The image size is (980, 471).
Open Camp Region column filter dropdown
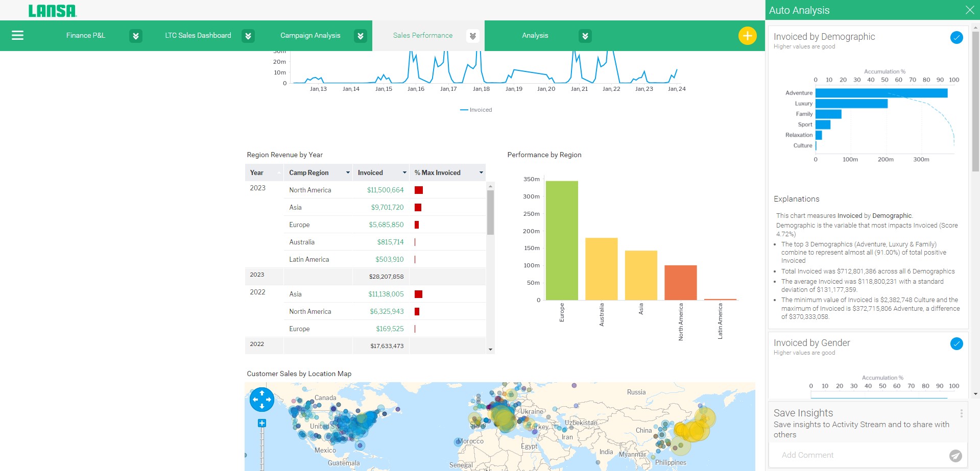tap(348, 172)
